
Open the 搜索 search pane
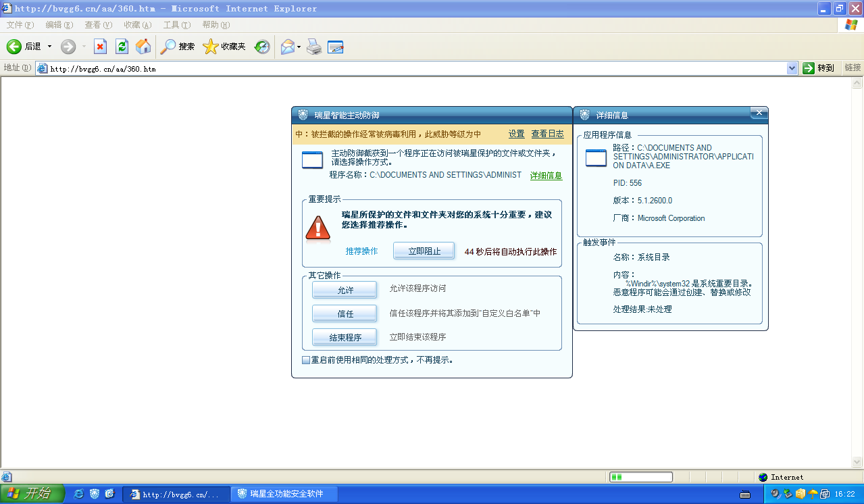click(x=178, y=47)
